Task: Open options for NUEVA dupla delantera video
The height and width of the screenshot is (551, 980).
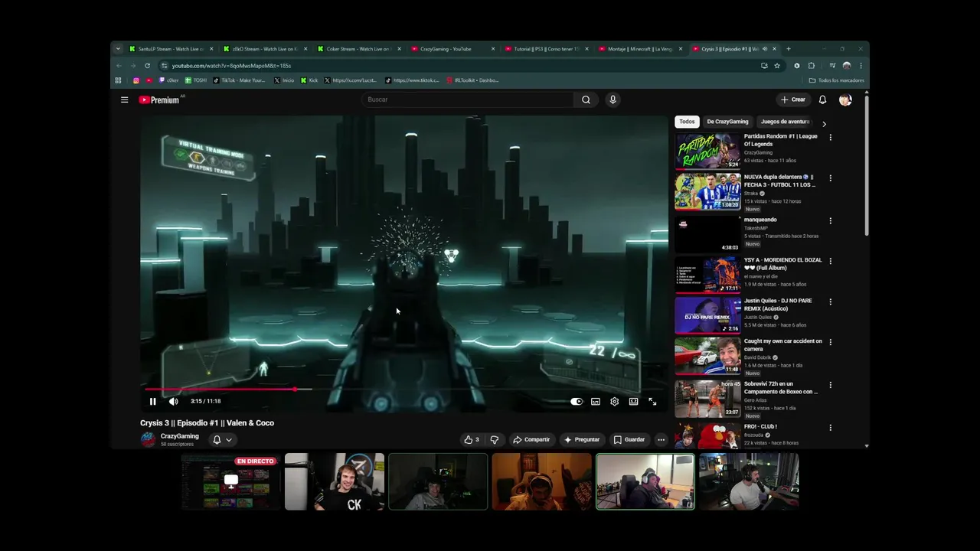Action: point(830,178)
